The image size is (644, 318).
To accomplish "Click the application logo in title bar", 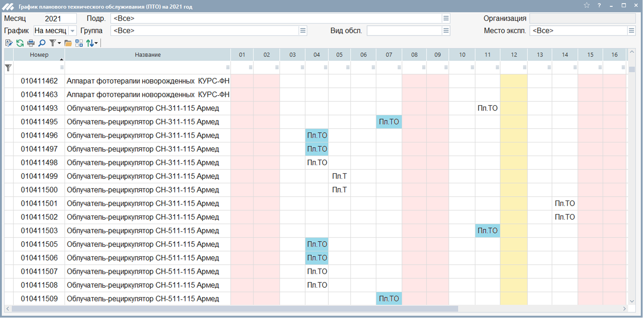I will click(8, 6).
